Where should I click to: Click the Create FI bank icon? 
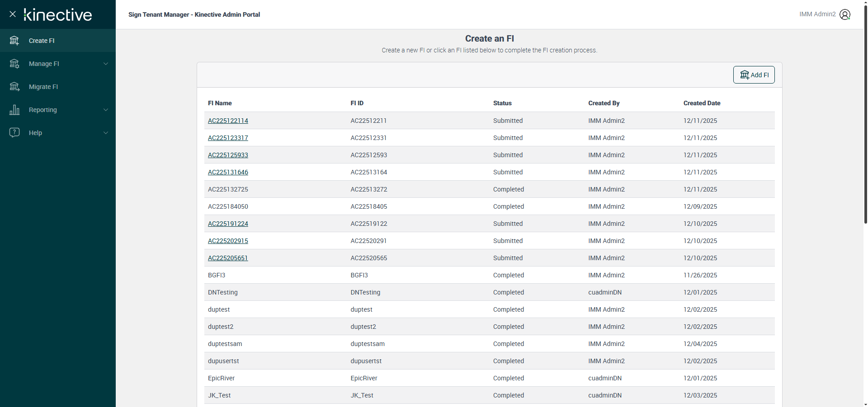[x=14, y=41]
